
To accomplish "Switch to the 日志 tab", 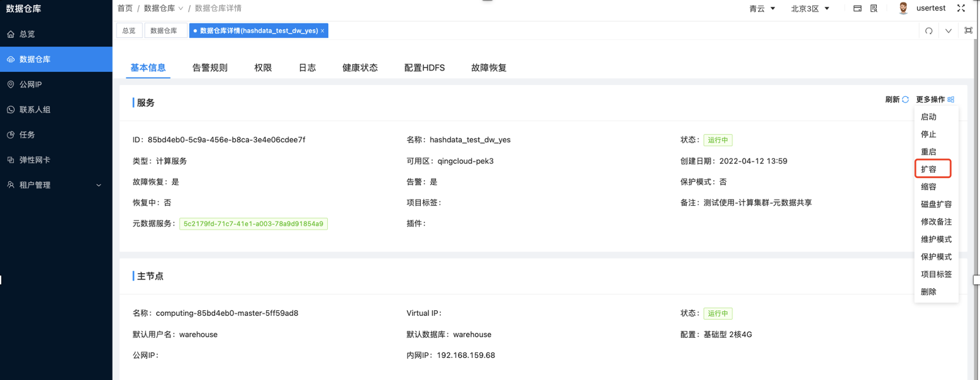I will point(307,67).
